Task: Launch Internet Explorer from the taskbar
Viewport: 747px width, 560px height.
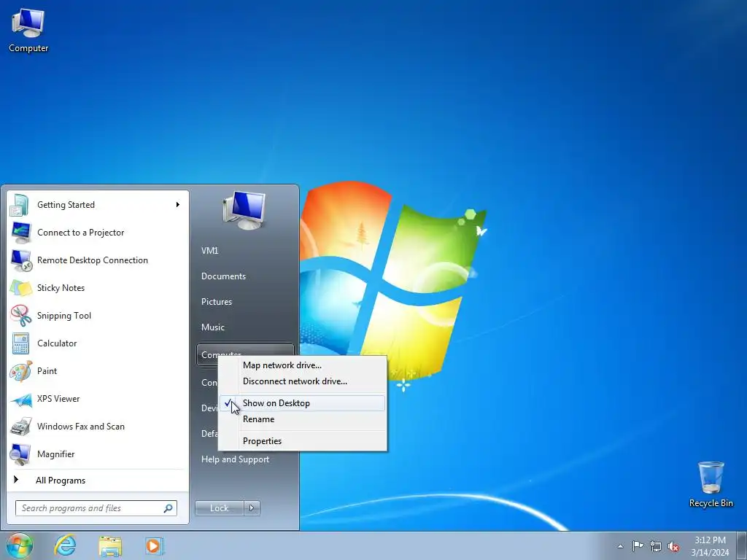Action: coord(65,545)
